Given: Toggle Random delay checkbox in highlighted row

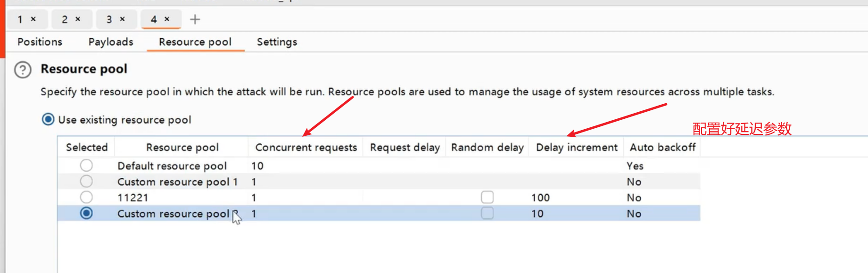Looking at the screenshot, I should [487, 213].
